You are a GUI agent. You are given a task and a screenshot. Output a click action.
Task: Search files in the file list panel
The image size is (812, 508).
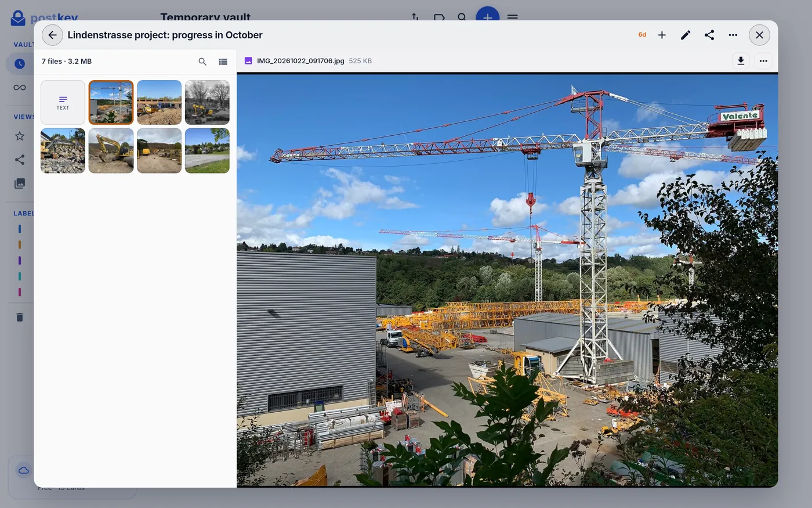[x=202, y=62]
